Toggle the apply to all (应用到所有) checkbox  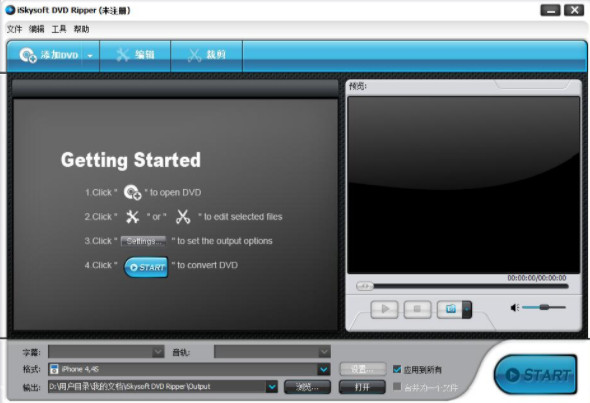pyautogui.click(x=397, y=369)
